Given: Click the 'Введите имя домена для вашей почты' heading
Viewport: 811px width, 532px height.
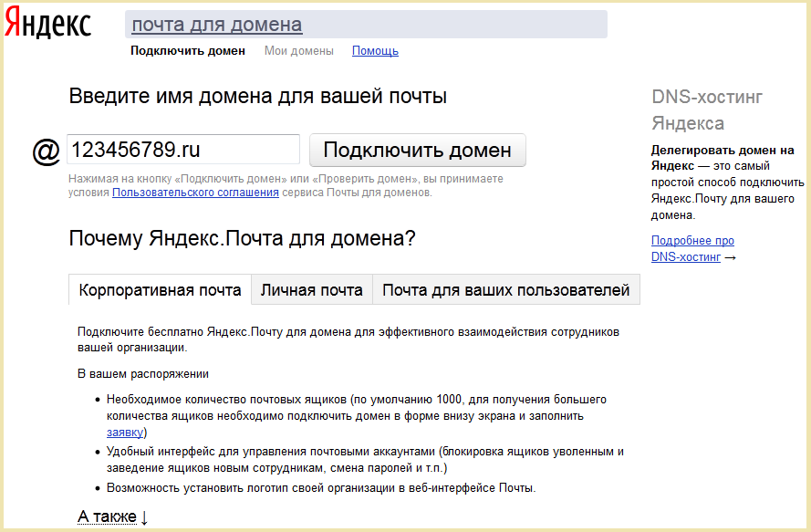Looking at the screenshot, I should [x=257, y=96].
